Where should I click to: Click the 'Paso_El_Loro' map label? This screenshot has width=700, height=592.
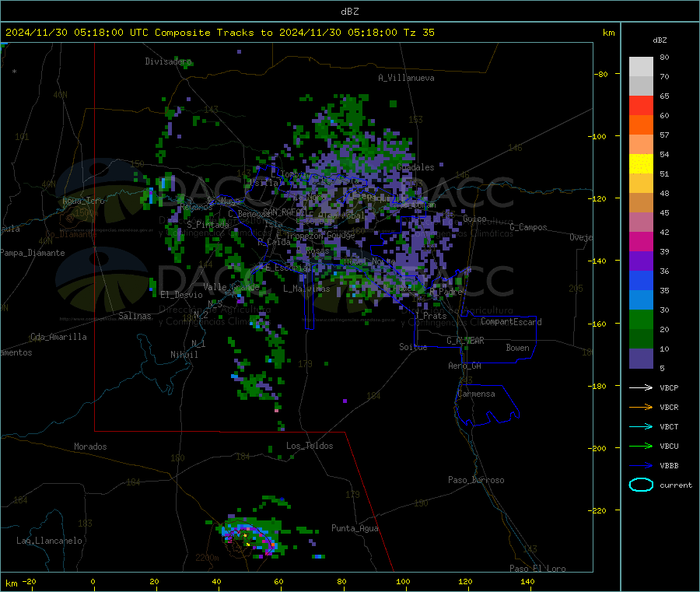pos(537,569)
